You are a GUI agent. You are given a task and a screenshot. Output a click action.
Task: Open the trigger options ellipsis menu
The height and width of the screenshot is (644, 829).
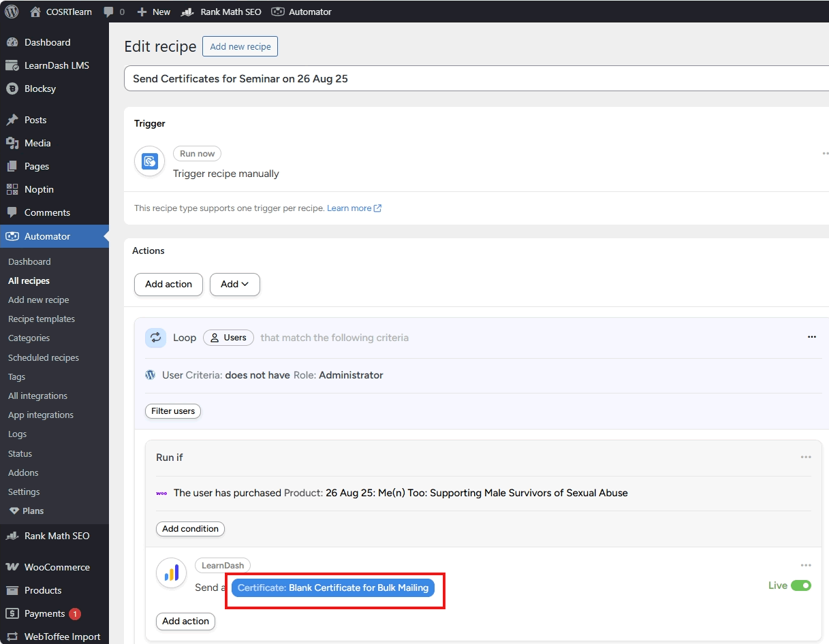(x=825, y=154)
